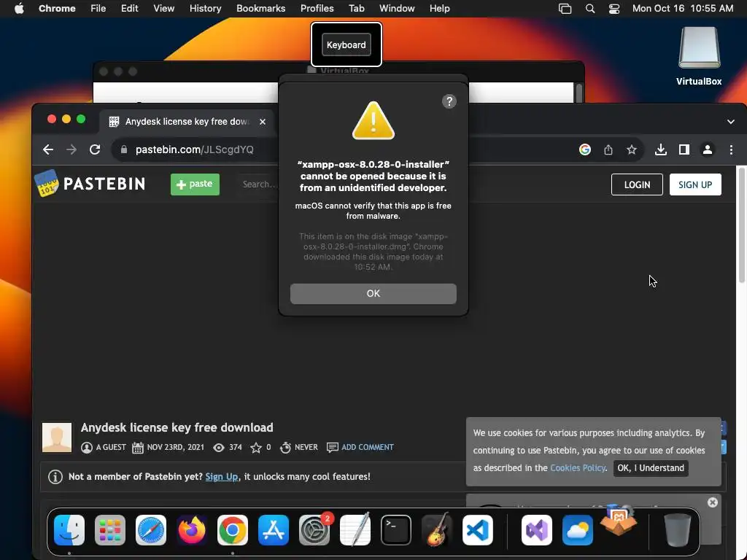Click the info icon in member notice
Image resolution: width=747 pixels, height=560 pixels.
[x=55, y=477]
